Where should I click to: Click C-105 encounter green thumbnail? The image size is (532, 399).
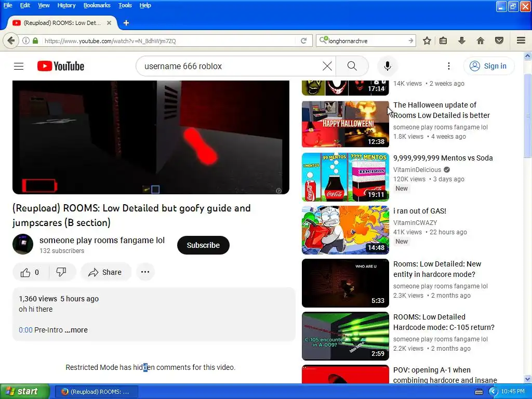coord(345,336)
